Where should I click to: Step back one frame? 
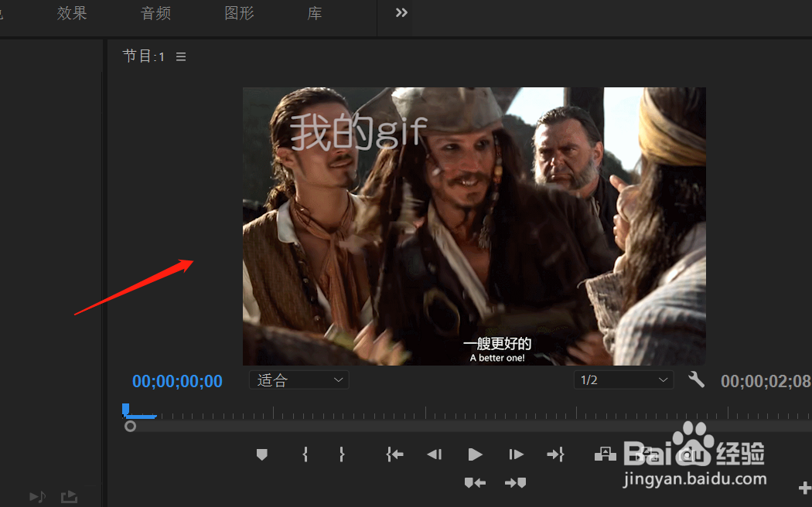(x=435, y=454)
